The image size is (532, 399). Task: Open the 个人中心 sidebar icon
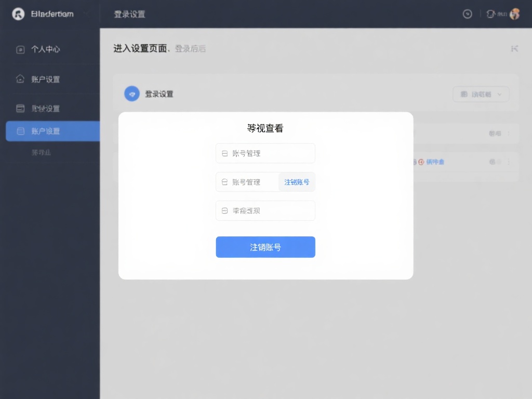pos(20,49)
